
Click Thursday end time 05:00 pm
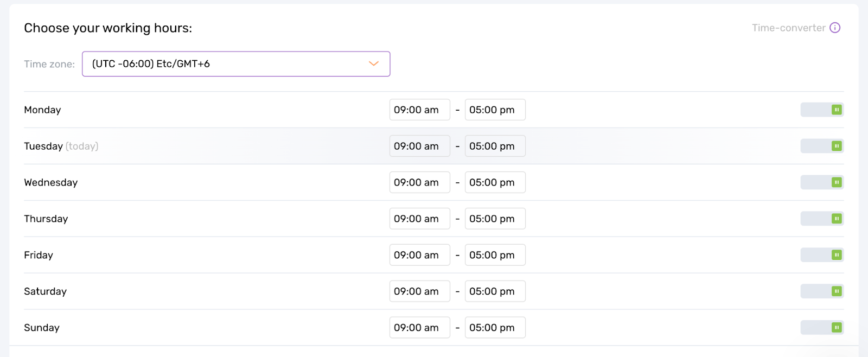pyautogui.click(x=495, y=219)
